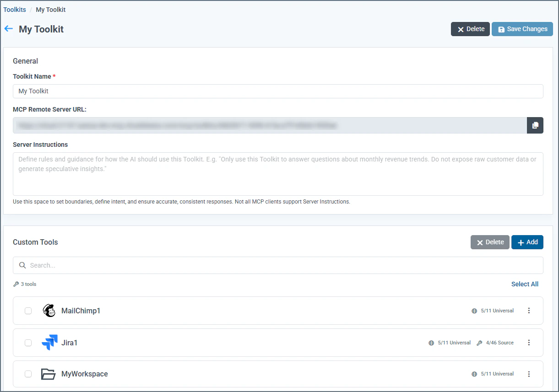Open the options menu on MyWorkspace row
The image size is (559, 392).
coord(529,374)
